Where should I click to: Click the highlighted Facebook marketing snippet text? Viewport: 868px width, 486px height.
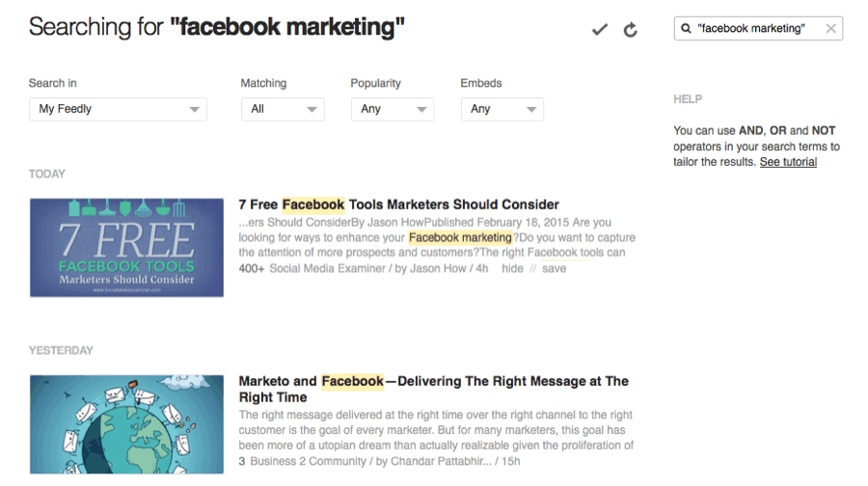(460, 237)
